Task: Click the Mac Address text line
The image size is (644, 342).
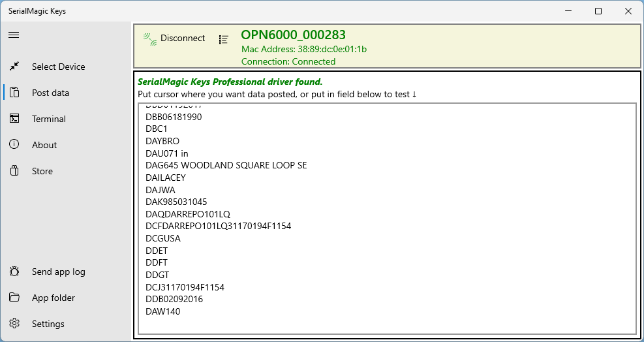Action: [304, 50]
